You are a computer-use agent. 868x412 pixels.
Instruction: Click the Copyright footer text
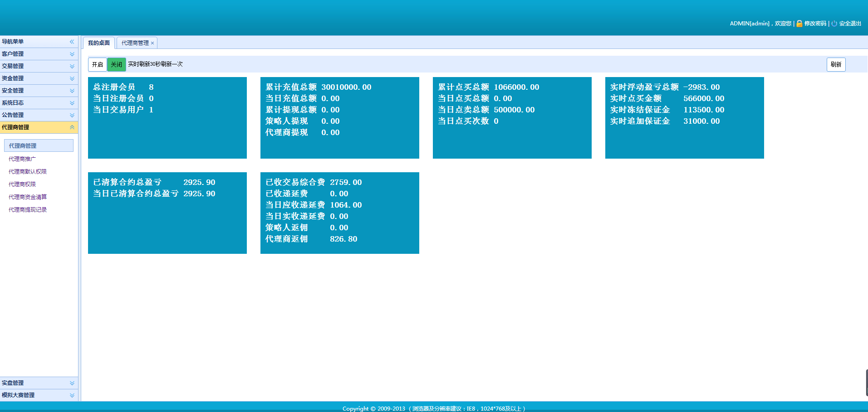434,408
